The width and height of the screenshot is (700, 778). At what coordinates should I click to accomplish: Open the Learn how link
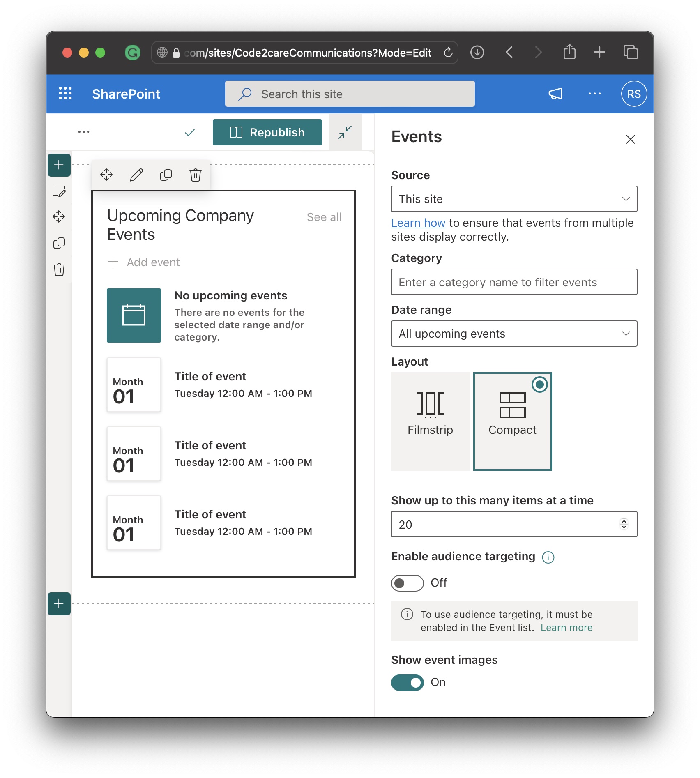click(x=418, y=223)
